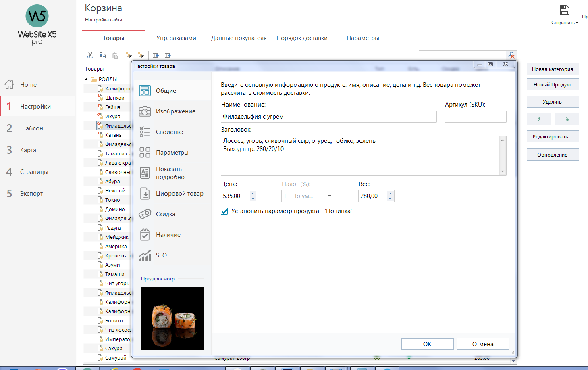
Task: Click the Обновление button
Action: coord(553,155)
